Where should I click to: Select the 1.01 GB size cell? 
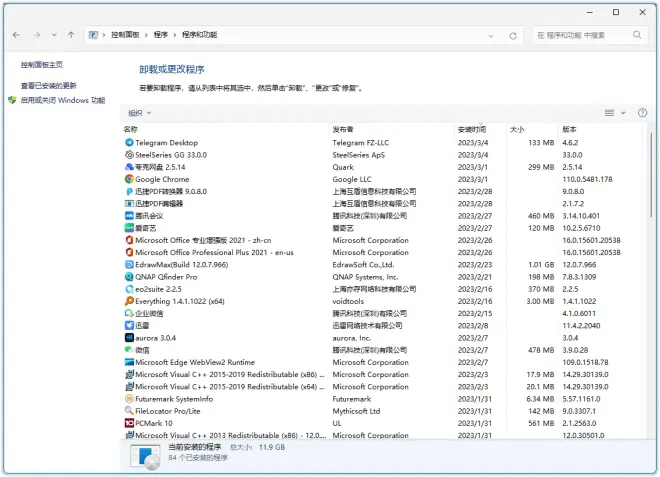(x=541, y=265)
